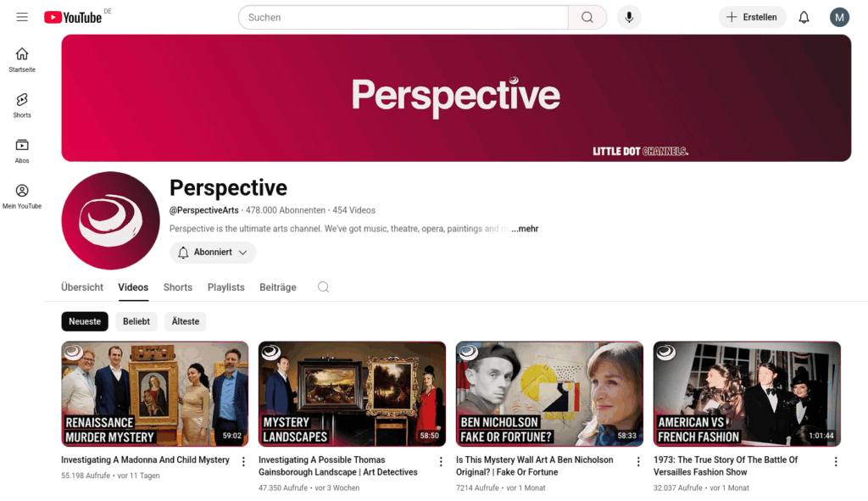Expand channel description with ...mehr
868x501 pixels.
525,229
